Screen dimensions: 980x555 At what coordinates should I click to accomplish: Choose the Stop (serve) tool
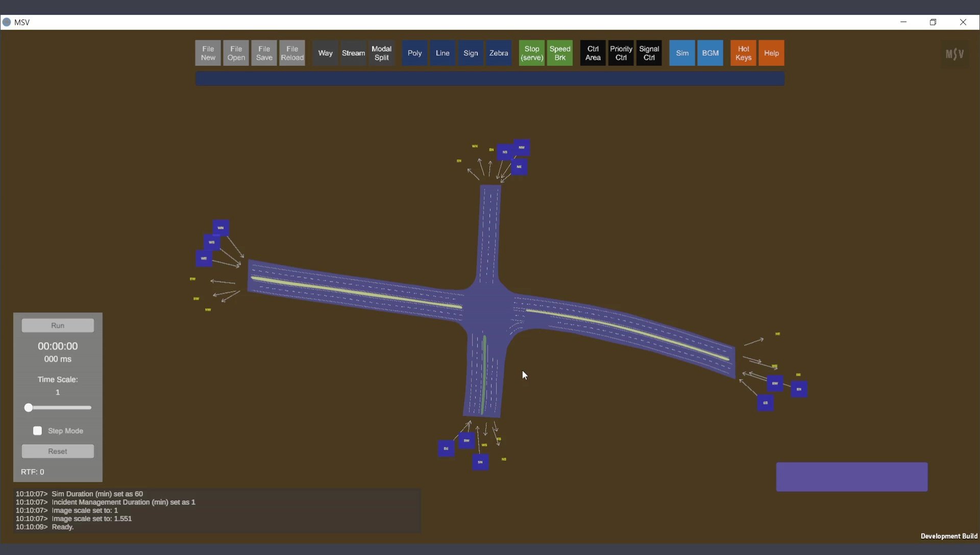(x=532, y=53)
